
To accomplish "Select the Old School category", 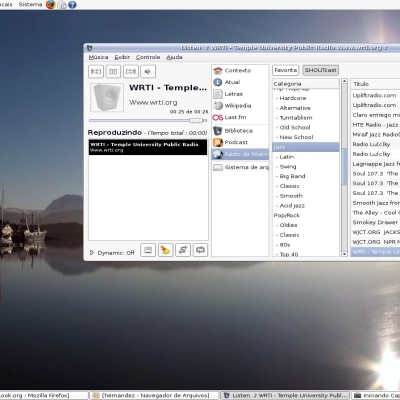I will click(x=306, y=127).
